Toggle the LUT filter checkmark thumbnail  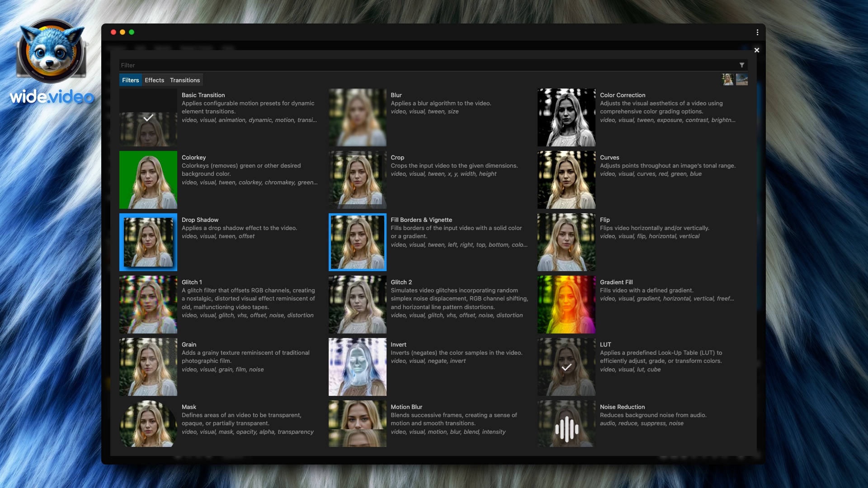(x=566, y=367)
